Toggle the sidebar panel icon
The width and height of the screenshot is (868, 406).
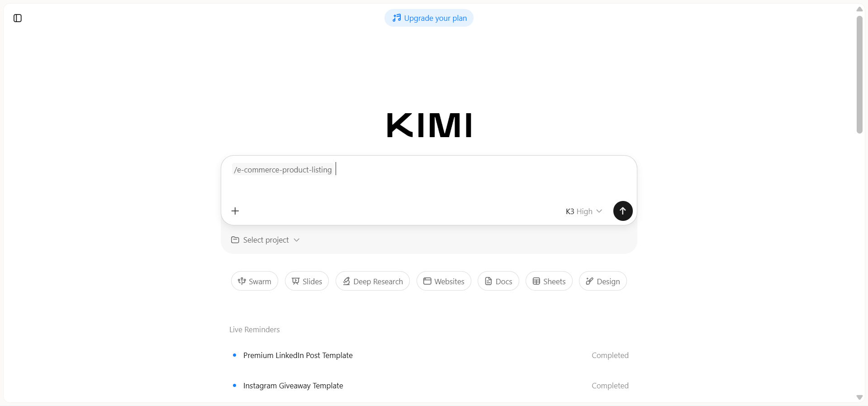(x=18, y=18)
